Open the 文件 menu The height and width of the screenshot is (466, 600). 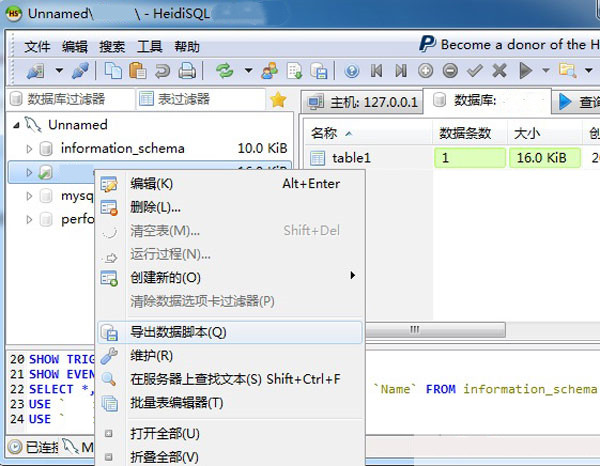(37, 47)
